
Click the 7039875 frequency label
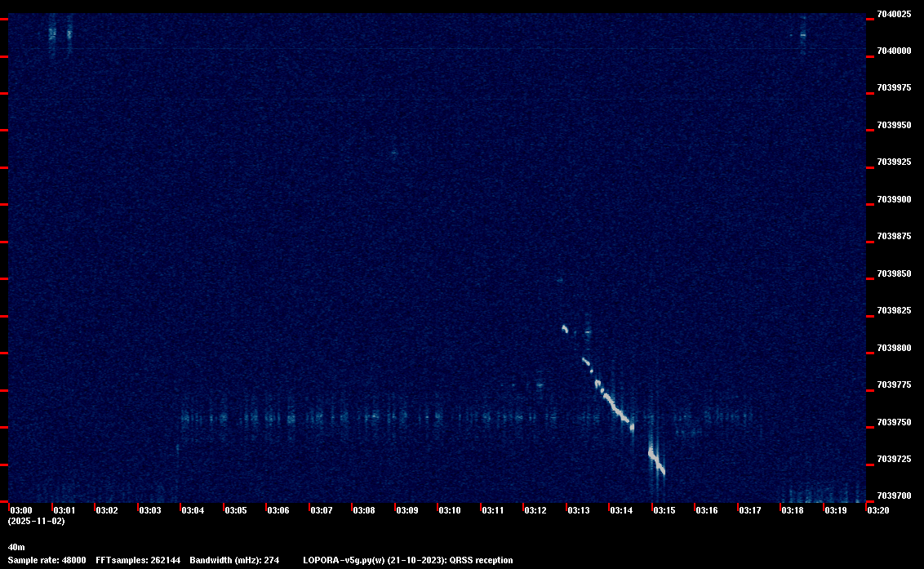click(894, 237)
